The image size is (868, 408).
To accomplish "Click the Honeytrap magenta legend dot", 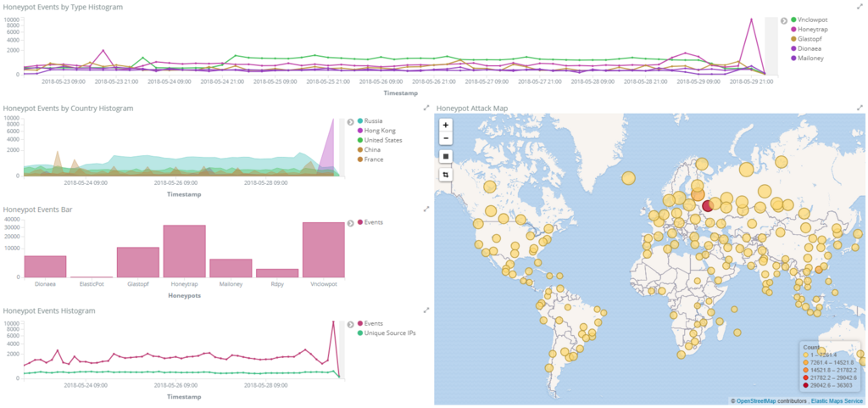I will tap(793, 30).
